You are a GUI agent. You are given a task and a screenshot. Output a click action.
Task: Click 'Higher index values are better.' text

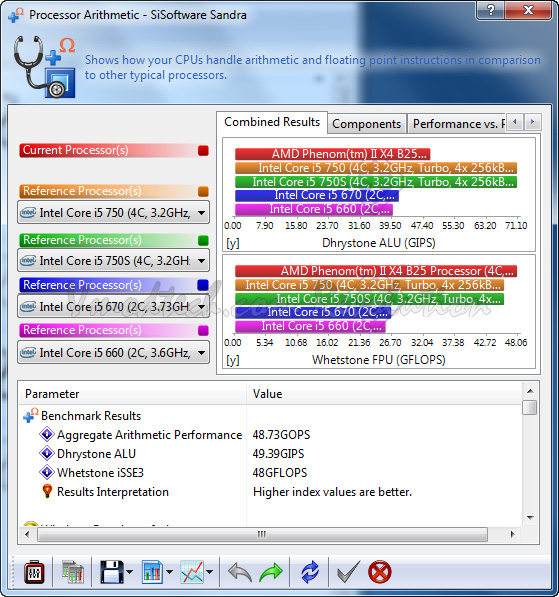[x=332, y=492]
